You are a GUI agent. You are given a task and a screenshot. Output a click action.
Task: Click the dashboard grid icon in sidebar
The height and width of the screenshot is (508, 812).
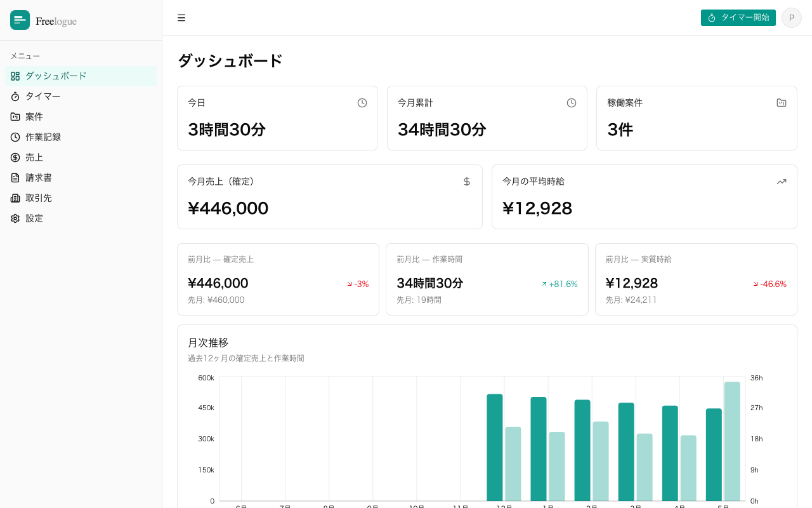point(15,76)
